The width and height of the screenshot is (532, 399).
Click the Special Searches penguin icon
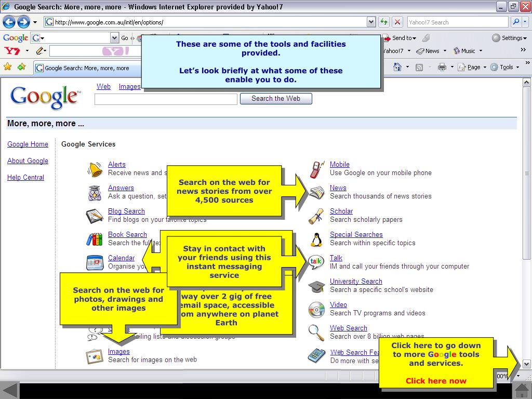click(x=316, y=240)
